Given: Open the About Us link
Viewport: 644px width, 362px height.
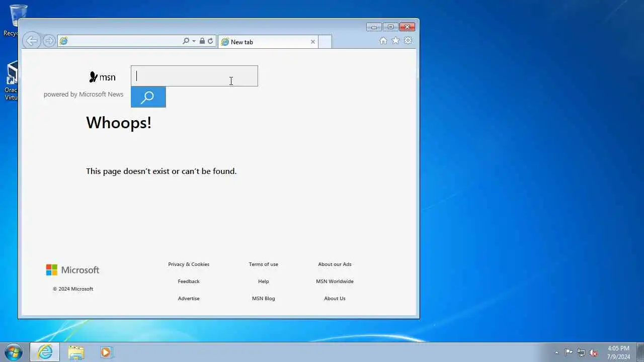Looking at the screenshot, I should (x=335, y=298).
